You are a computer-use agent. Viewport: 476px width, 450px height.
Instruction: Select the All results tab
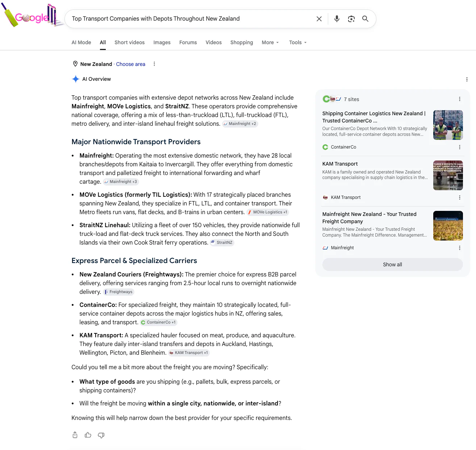(103, 42)
